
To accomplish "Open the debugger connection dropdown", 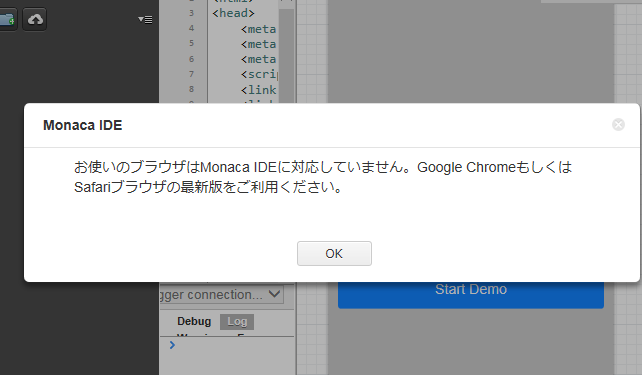I will pos(222,294).
